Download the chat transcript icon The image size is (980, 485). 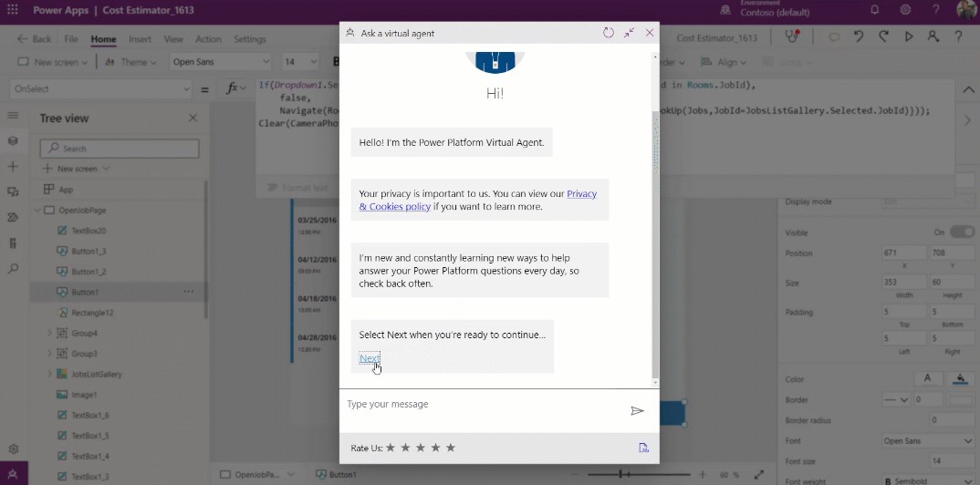click(x=643, y=448)
